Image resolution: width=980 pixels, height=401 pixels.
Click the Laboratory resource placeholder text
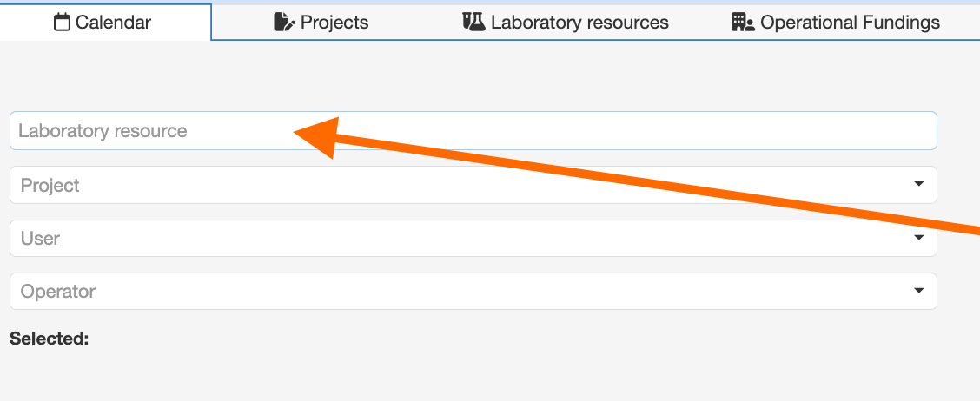(103, 131)
